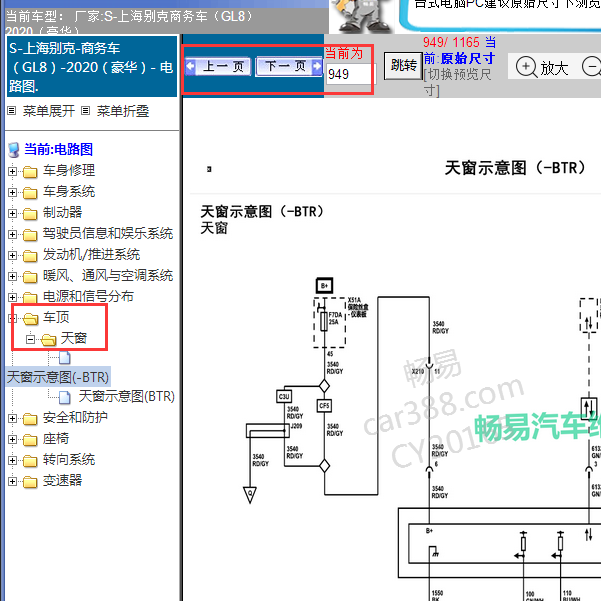Expand the 变速器 tree node
The image size is (601, 601).
12,481
